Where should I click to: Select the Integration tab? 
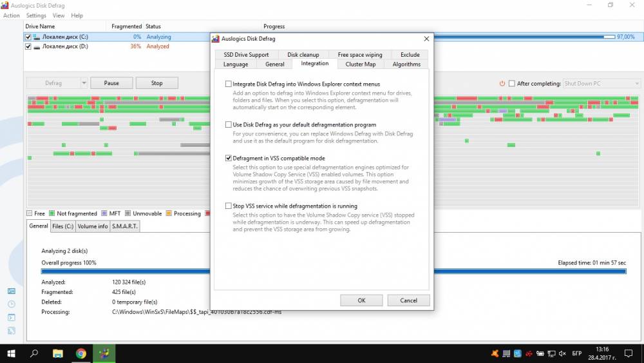click(x=315, y=63)
